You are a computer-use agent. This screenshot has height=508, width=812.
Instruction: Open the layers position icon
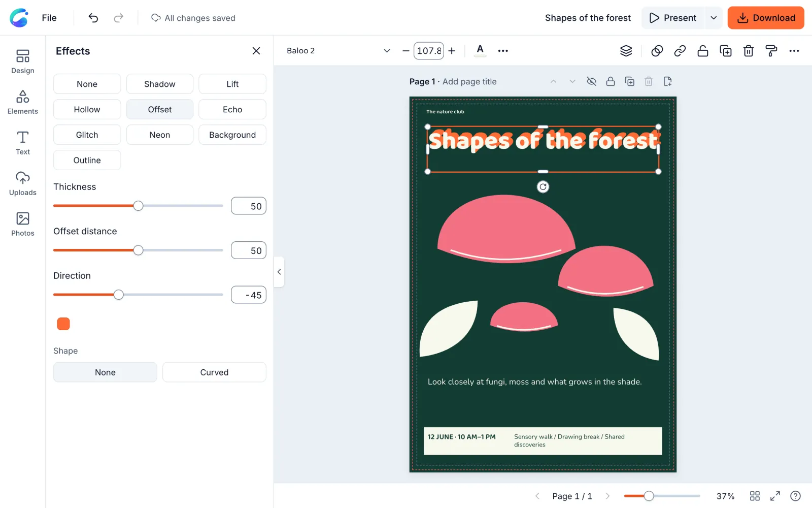point(626,51)
